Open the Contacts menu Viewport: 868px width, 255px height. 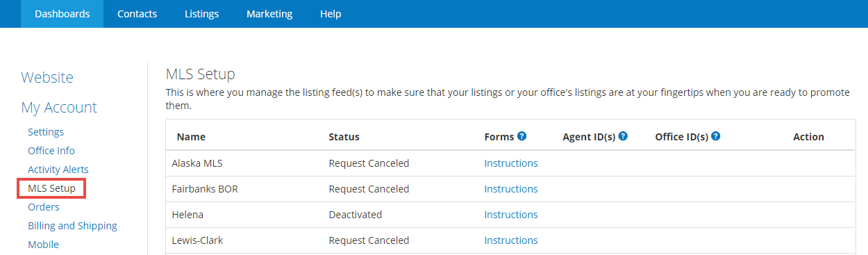pyautogui.click(x=137, y=14)
